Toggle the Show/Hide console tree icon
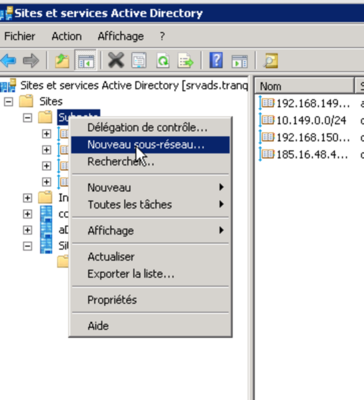The height and width of the screenshot is (400, 364). pos(86,61)
